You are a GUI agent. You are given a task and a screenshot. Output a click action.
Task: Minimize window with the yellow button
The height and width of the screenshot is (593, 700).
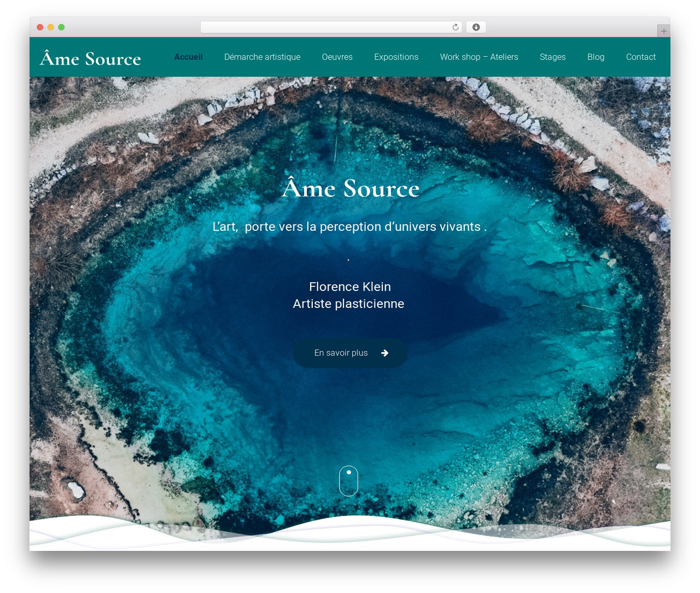click(51, 27)
